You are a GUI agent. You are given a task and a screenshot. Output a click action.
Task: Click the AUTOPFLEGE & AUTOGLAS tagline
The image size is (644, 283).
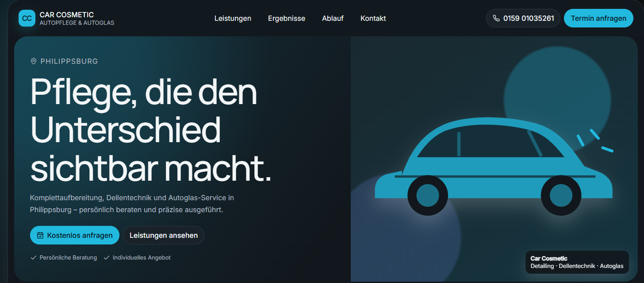pos(77,23)
